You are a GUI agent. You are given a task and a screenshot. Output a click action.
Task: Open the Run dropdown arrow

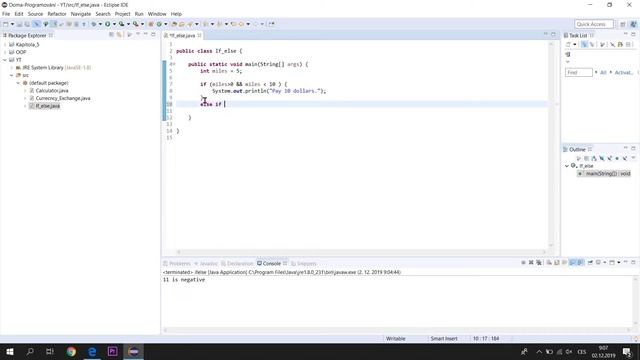pyautogui.click(x=114, y=24)
